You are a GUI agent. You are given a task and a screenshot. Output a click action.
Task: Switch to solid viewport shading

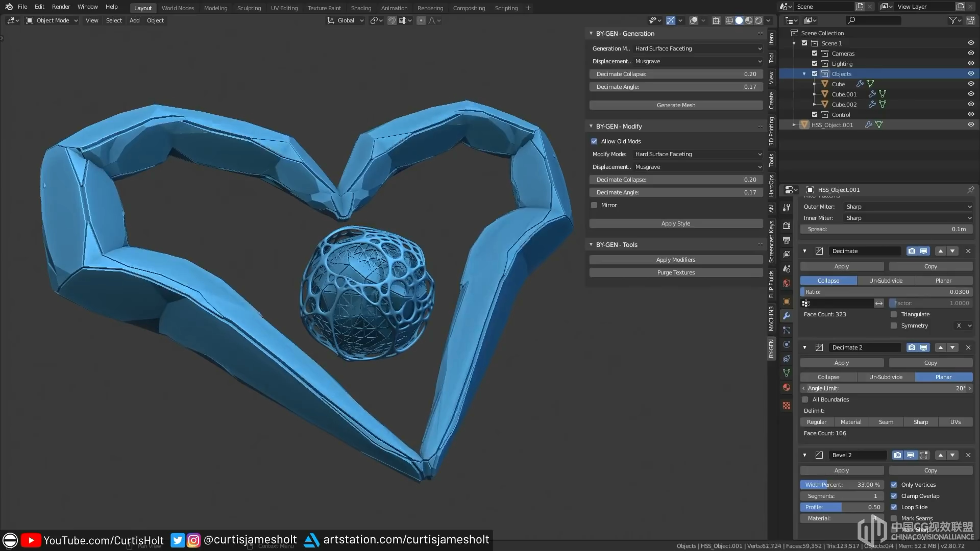pyautogui.click(x=739, y=20)
